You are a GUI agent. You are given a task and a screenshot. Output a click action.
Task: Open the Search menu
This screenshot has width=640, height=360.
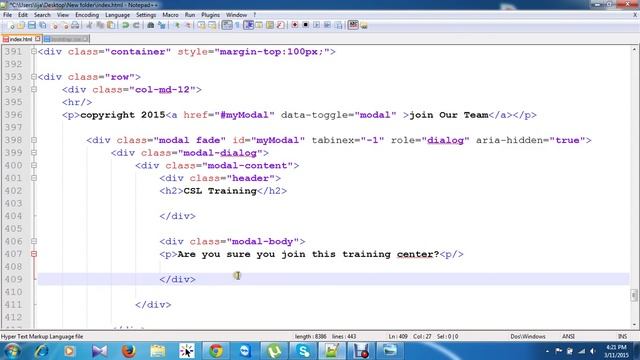point(42,15)
